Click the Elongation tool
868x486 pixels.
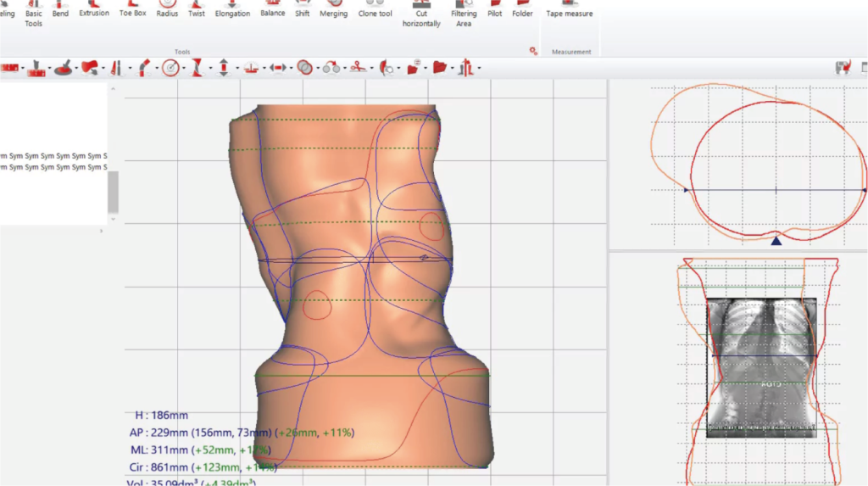[232, 9]
